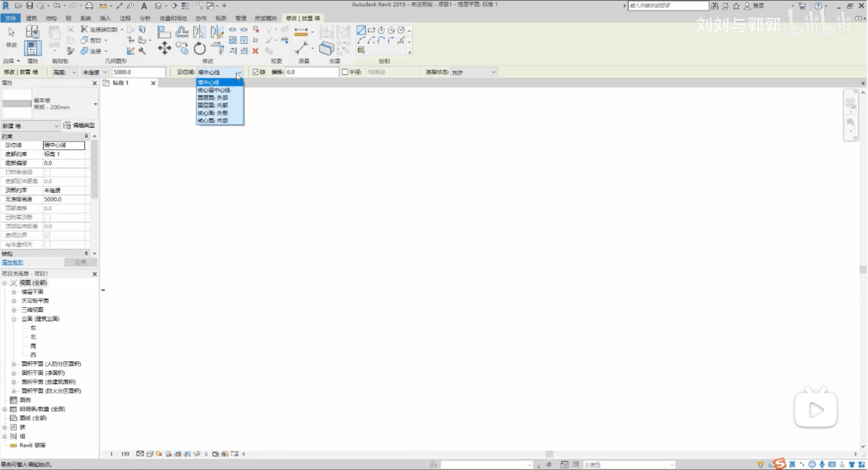Open the 建筑 ribbon tab

[31, 18]
